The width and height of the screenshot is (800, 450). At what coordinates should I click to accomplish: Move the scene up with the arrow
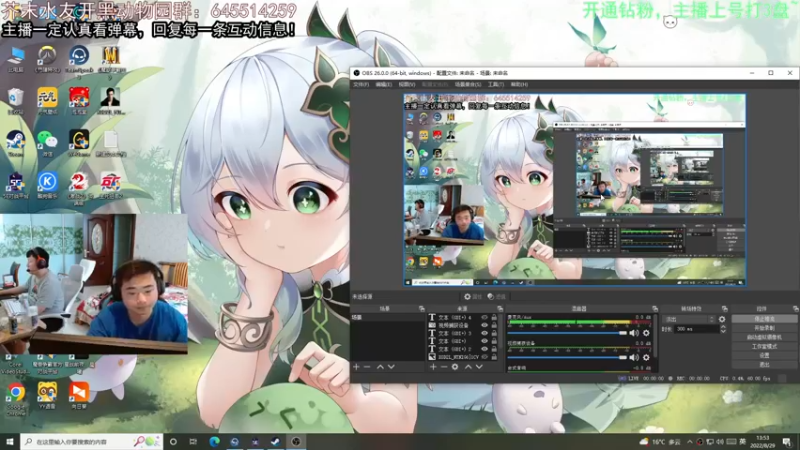click(380, 367)
